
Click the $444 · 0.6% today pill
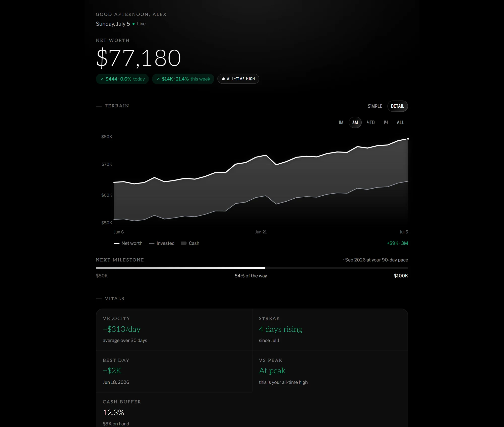point(122,79)
